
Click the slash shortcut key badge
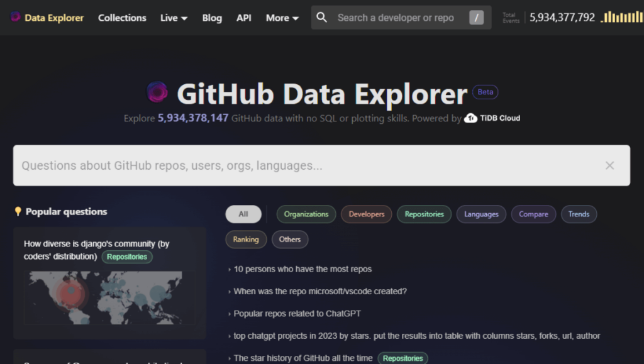tap(476, 18)
